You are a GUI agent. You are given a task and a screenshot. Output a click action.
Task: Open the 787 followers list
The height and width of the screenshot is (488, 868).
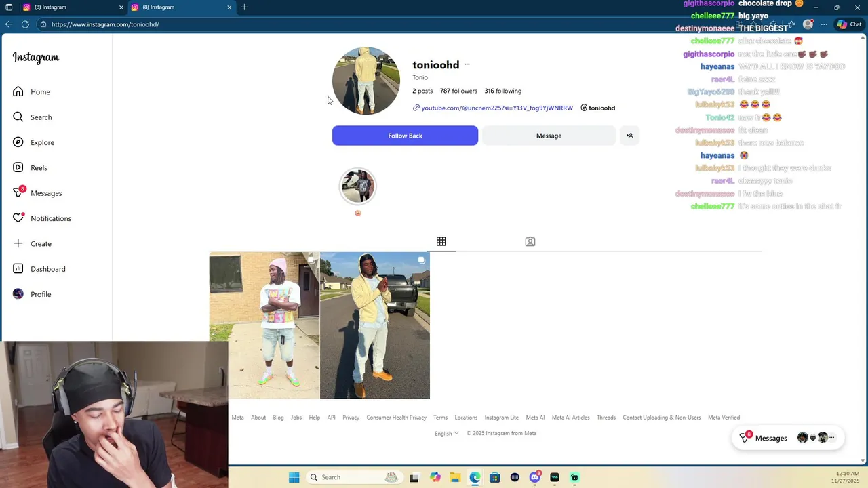point(458,91)
